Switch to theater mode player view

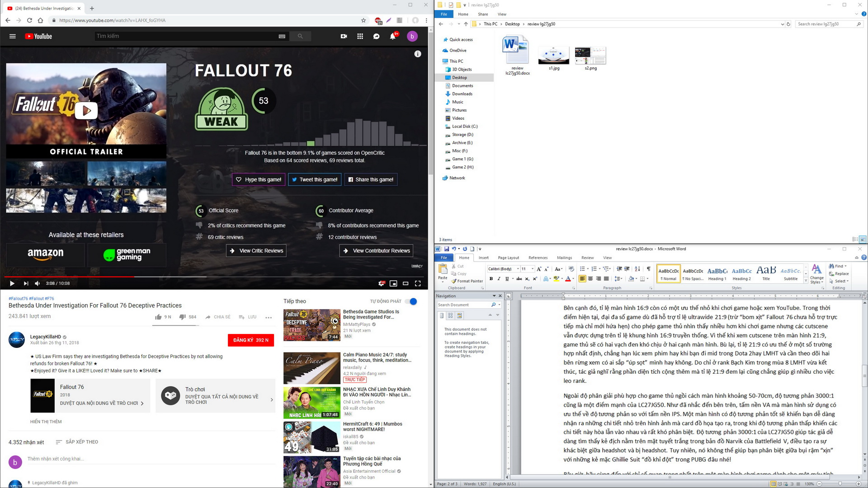(x=406, y=283)
